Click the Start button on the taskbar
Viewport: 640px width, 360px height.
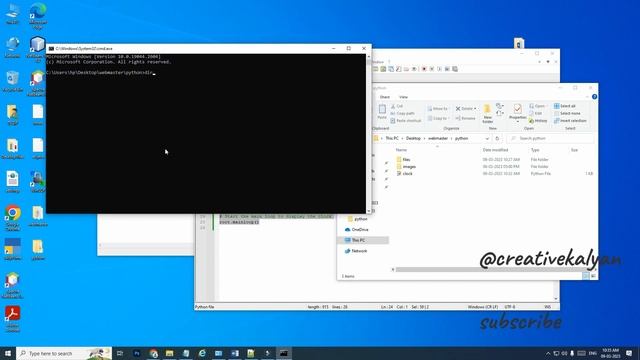[x=8, y=353]
